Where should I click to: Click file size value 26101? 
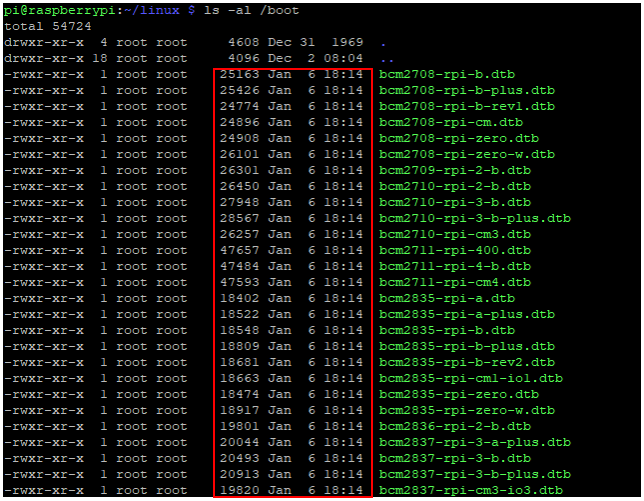point(239,154)
